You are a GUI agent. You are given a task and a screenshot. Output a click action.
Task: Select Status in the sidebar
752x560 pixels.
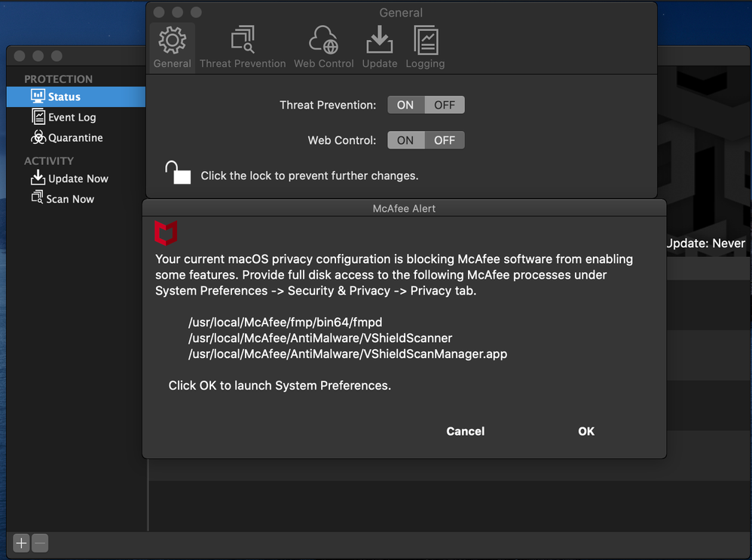coord(76,97)
